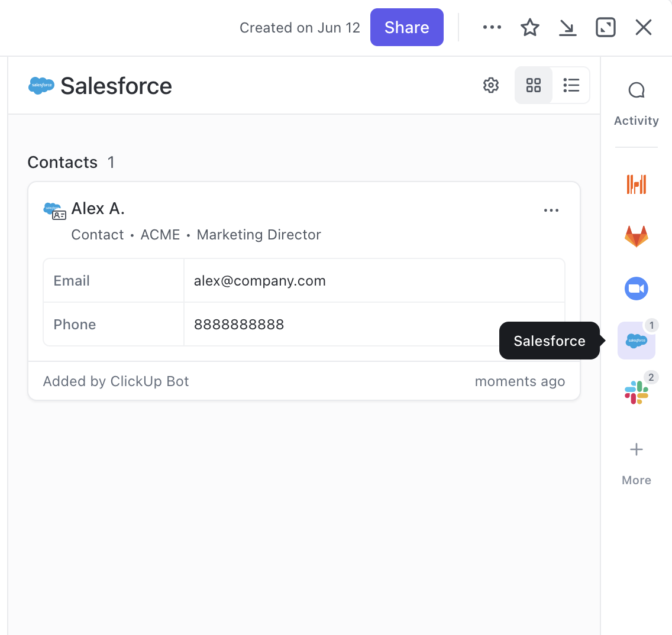Image resolution: width=672 pixels, height=635 pixels.
Task: Select the Salesforce sidebar tab
Action: (636, 341)
